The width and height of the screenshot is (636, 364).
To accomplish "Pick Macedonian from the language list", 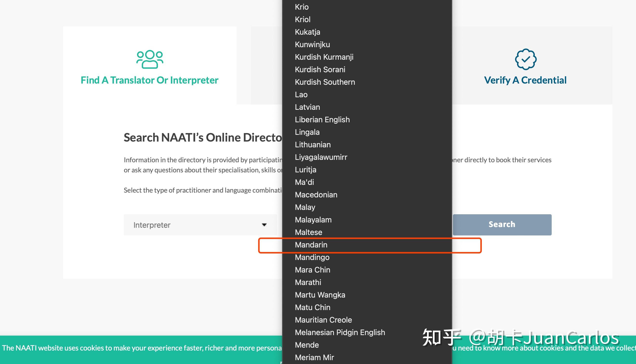I will click(316, 195).
